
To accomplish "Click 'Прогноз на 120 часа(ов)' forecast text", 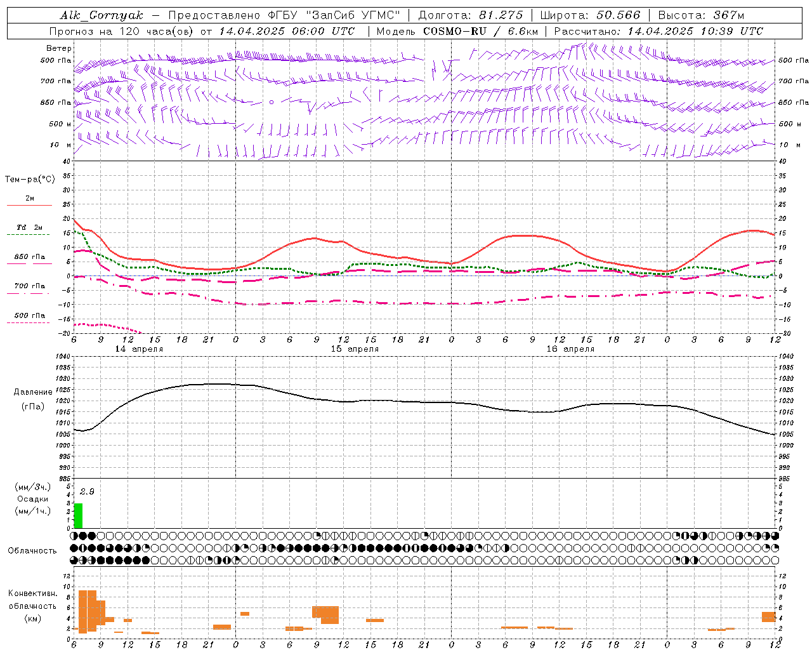I will pyautogui.click(x=122, y=31).
